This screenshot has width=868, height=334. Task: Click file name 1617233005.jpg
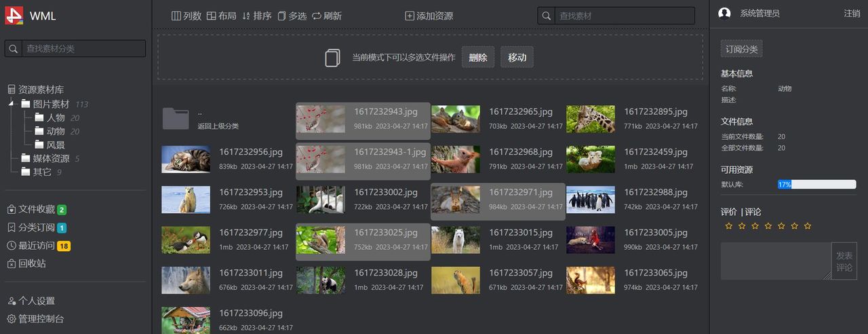[x=656, y=233]
